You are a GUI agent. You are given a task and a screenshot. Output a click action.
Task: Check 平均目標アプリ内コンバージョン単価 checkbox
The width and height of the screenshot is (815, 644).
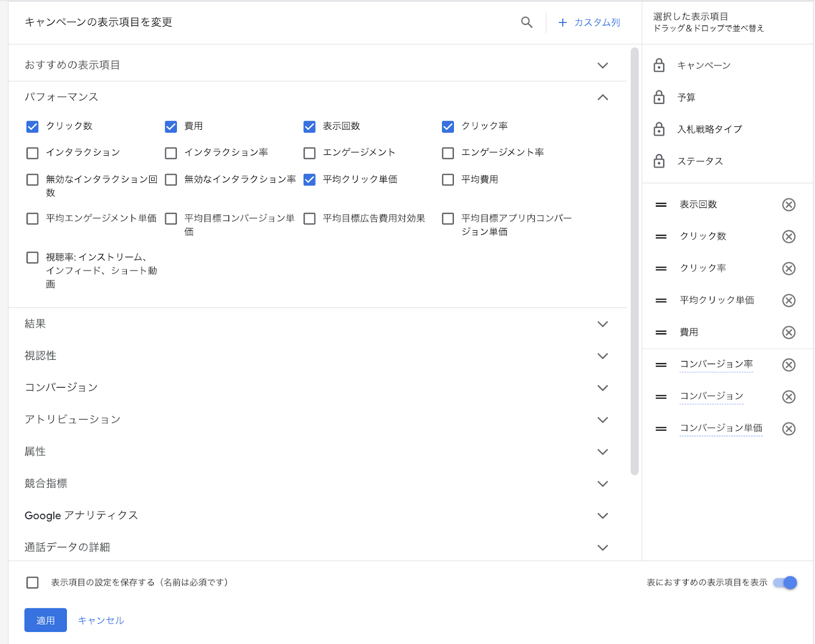point(448,218)
